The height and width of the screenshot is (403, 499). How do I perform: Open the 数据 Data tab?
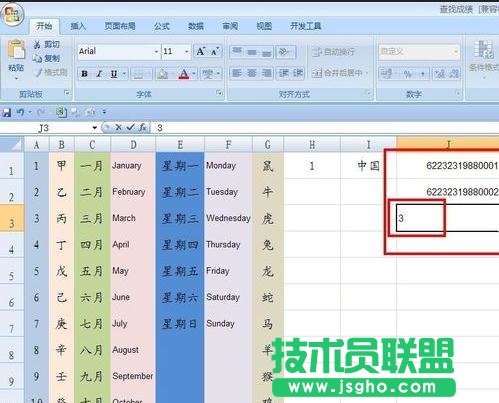pyautogui.click(x=196, y=26)
